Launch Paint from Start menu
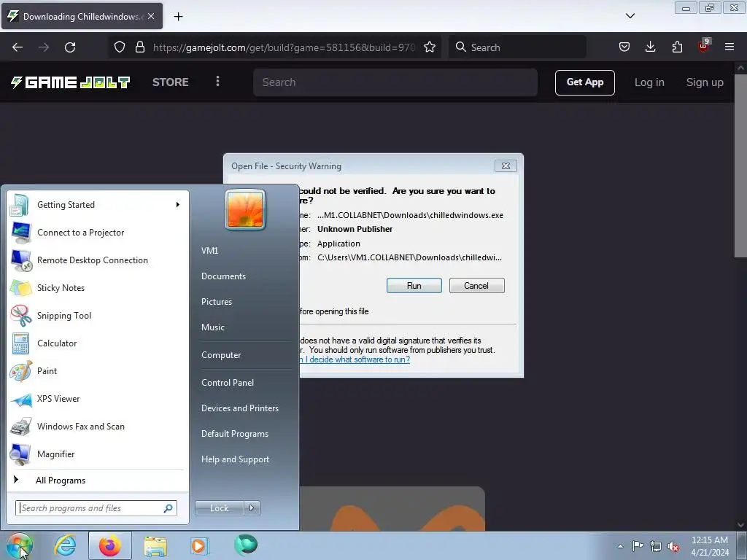Screen dimensions: 747x560 98,371
